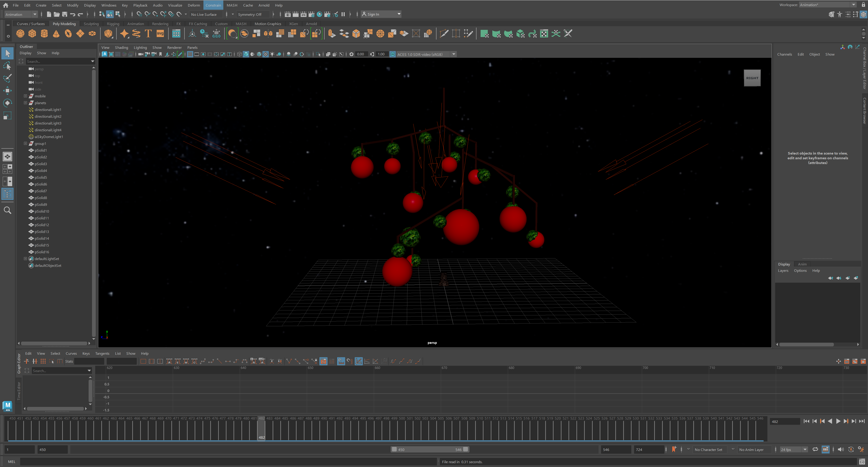
Task: Open the 24 fps frame rate dropdown
Action: click(x=794, y=450)
